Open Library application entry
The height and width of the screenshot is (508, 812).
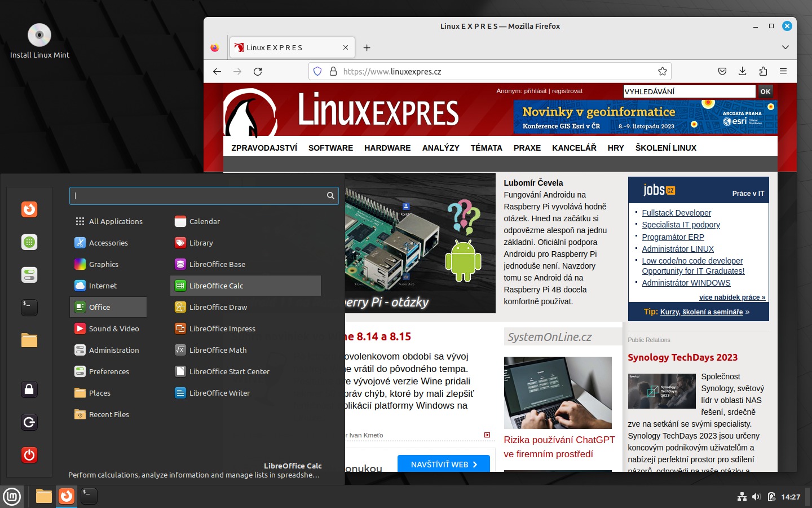[x=245, y=243]
